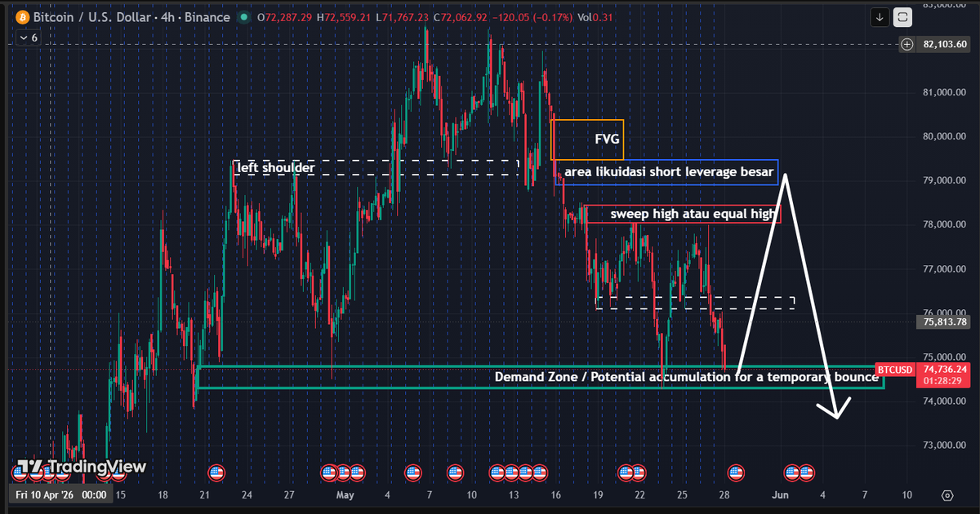
Task: Click the green market status dot
Action: 244,18
